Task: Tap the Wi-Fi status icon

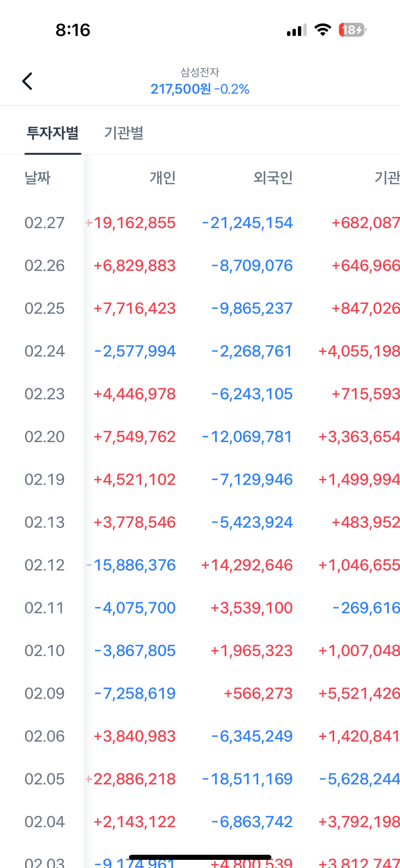Action: click(323, 30)
